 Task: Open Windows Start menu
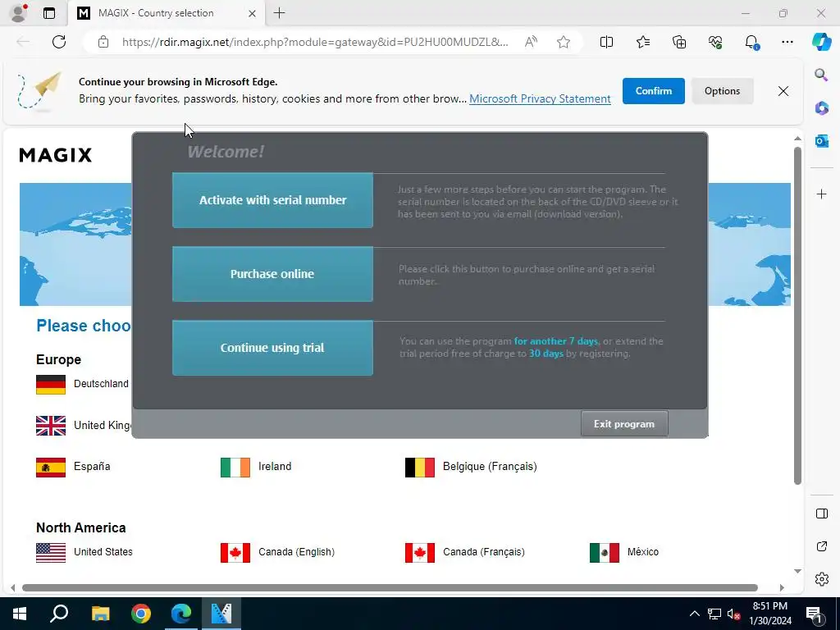click(x=20, y=614)
